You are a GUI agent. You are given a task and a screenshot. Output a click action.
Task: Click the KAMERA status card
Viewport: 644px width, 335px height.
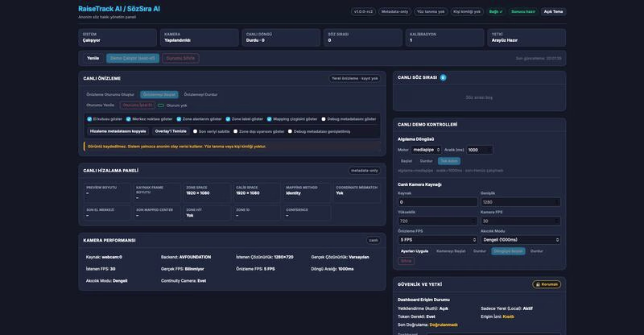[x=199, y=37]
